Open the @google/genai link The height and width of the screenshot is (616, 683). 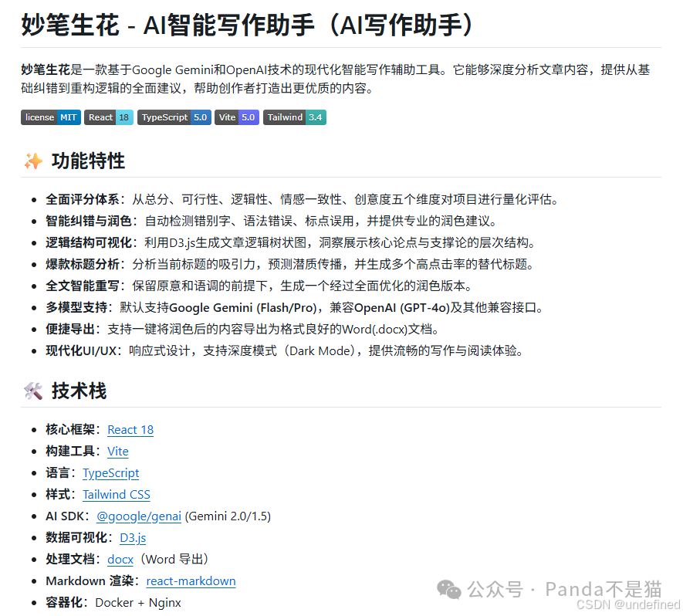[138, 516]
